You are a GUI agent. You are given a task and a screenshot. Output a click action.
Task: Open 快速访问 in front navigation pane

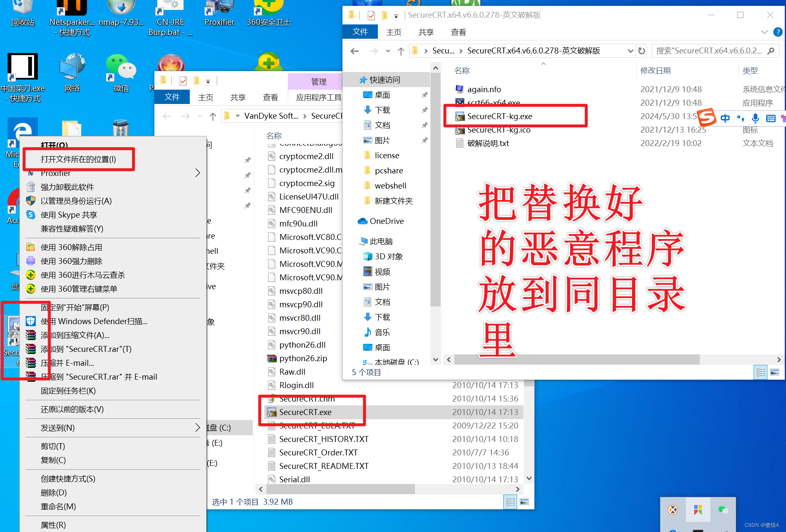click(385, 80)
